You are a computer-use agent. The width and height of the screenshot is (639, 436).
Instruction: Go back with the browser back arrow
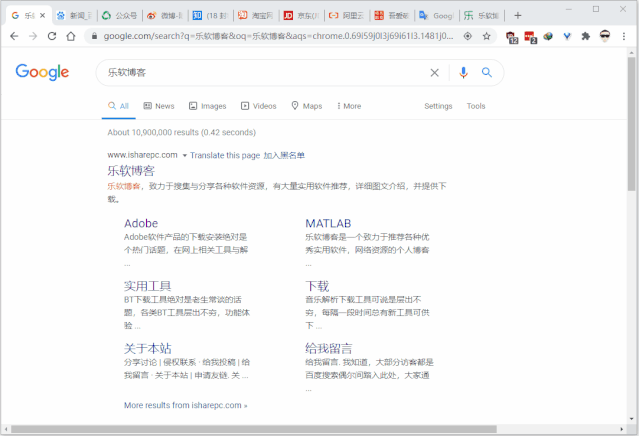(x=14, y=36)
